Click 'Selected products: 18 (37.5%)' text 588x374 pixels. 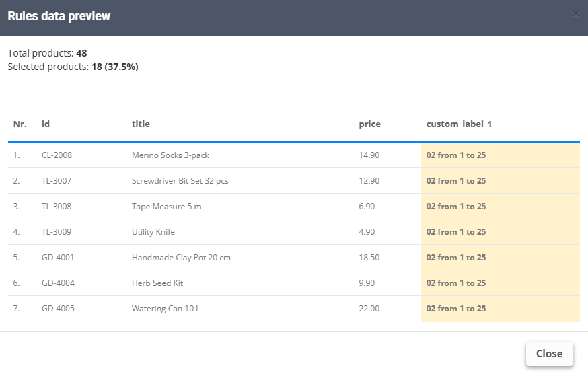point(73,67)
